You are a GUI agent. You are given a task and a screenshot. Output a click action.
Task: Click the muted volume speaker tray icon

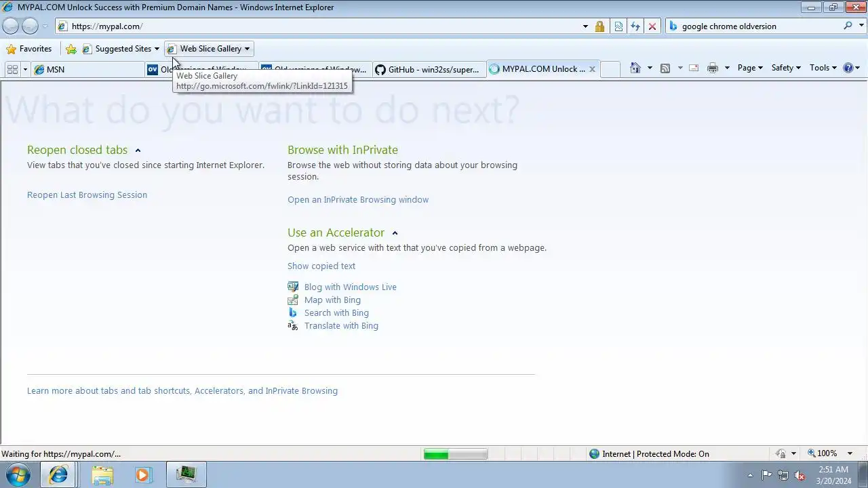click(800, 475)
